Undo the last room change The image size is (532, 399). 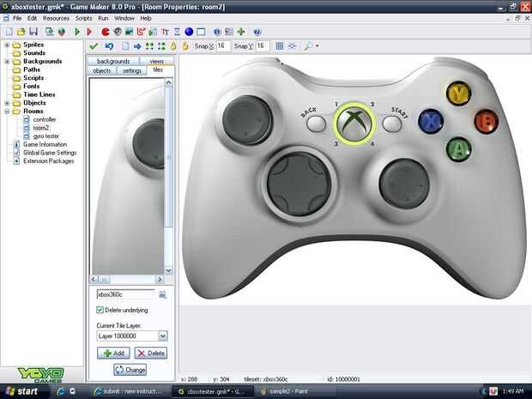click(109, 45)
